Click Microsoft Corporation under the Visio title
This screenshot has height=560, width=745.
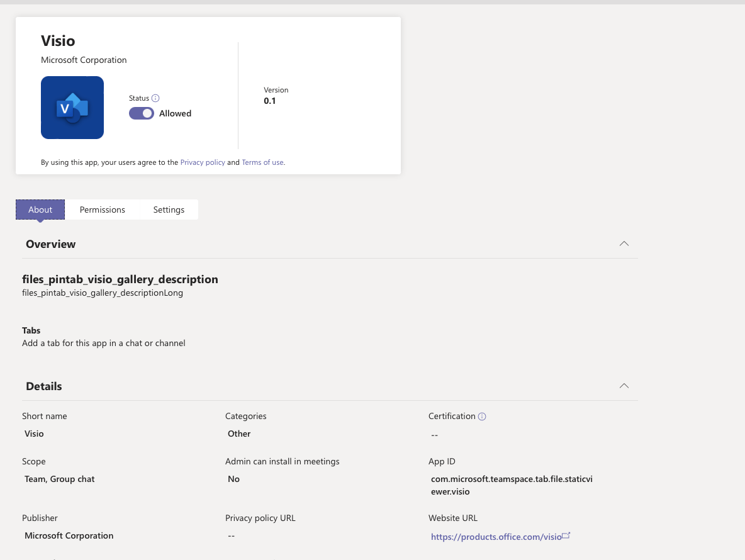tap(84, 60)
